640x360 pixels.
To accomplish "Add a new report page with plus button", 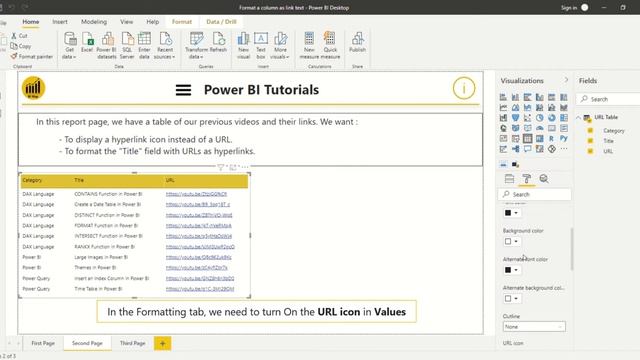I will [162, 343].
